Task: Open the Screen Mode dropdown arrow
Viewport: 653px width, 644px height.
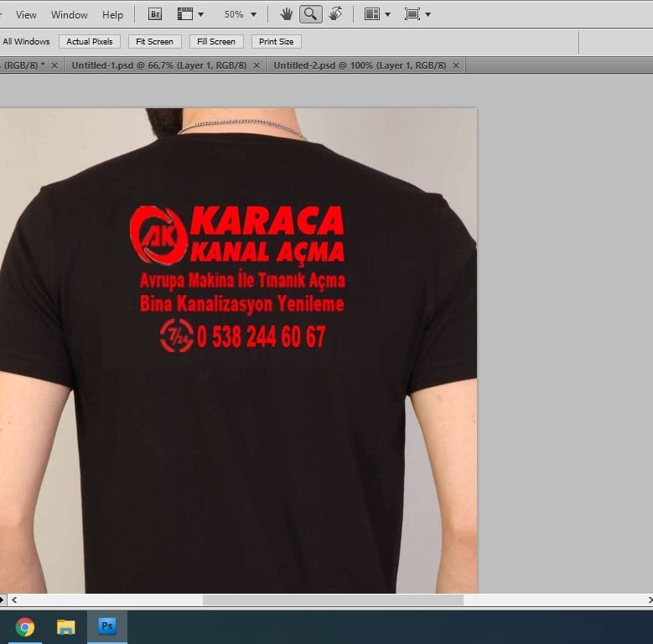Action: click(428, 14)
